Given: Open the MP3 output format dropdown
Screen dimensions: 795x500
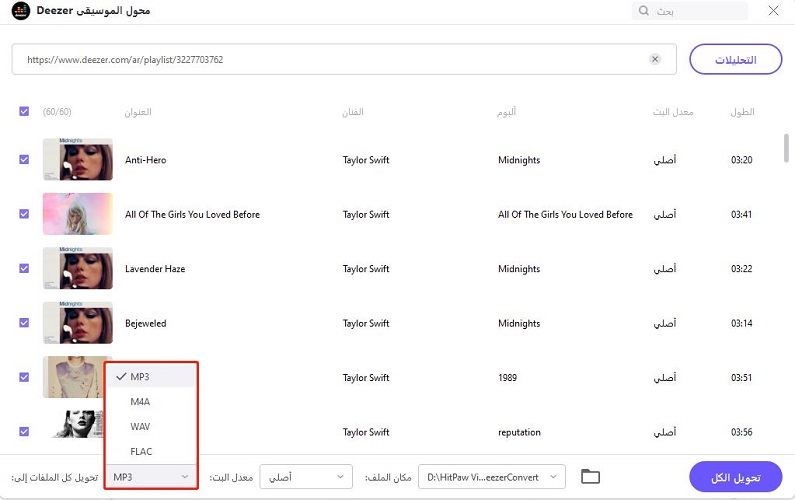Looking at the screenshot, I should 151,477.
